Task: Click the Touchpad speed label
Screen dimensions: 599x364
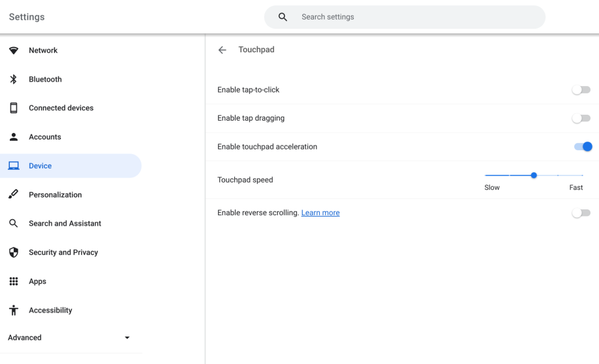Action: click(245, 180)
